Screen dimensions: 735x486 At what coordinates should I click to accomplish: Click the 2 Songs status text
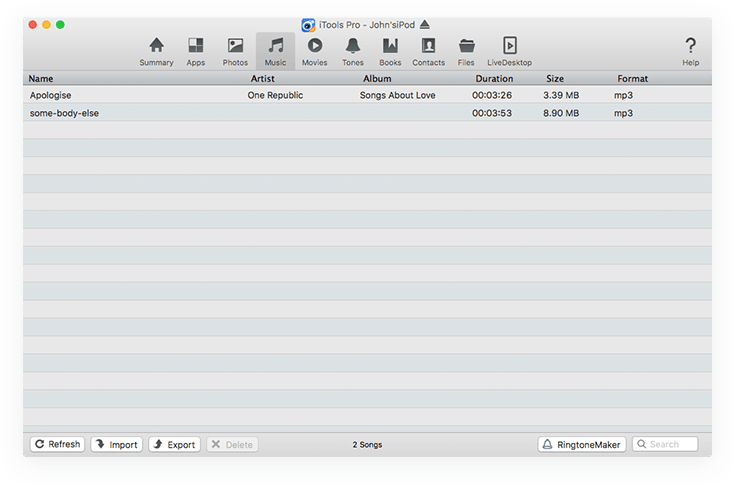point(367,444)
